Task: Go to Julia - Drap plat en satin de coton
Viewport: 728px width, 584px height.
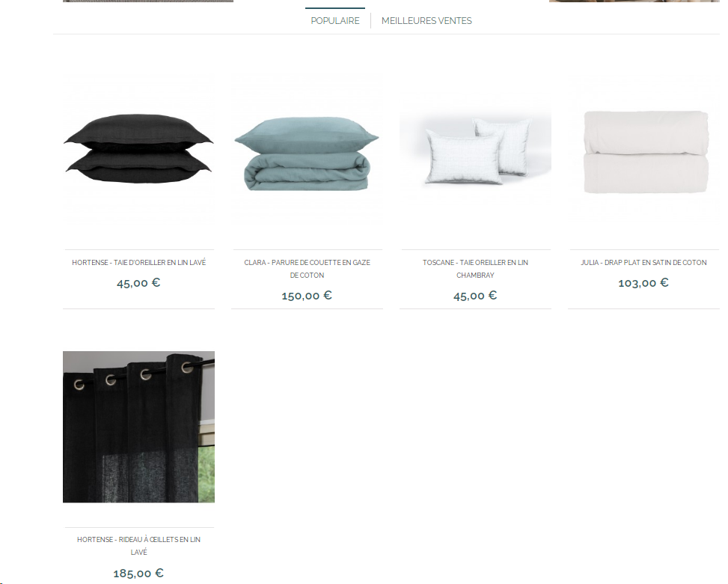Action: pos(643,263)
